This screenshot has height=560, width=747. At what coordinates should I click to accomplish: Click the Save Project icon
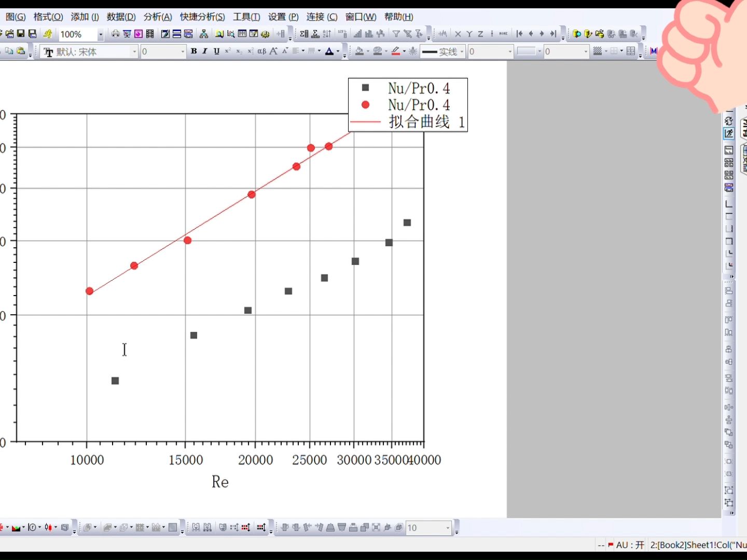(x=20, y=34)
